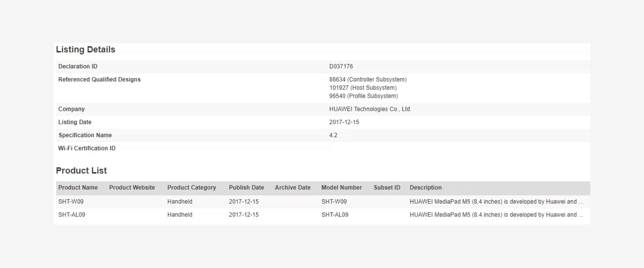Image resolution: width=644 pixels, height=268 pixels.
Task: Select the Wi-Fi Certification ID label
Action: pyautogui.click(x=87, y=148)
